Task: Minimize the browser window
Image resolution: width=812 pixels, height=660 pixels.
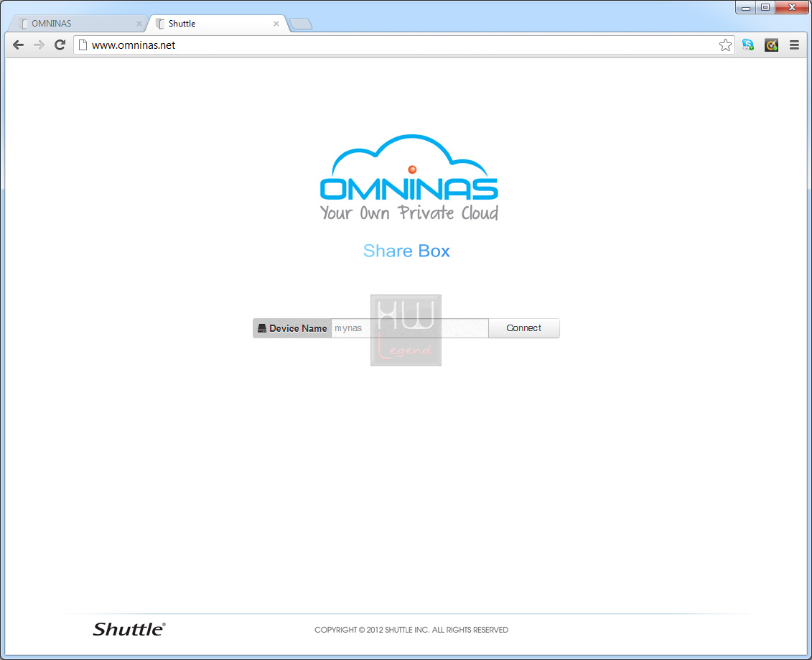Action: point(746,8)
